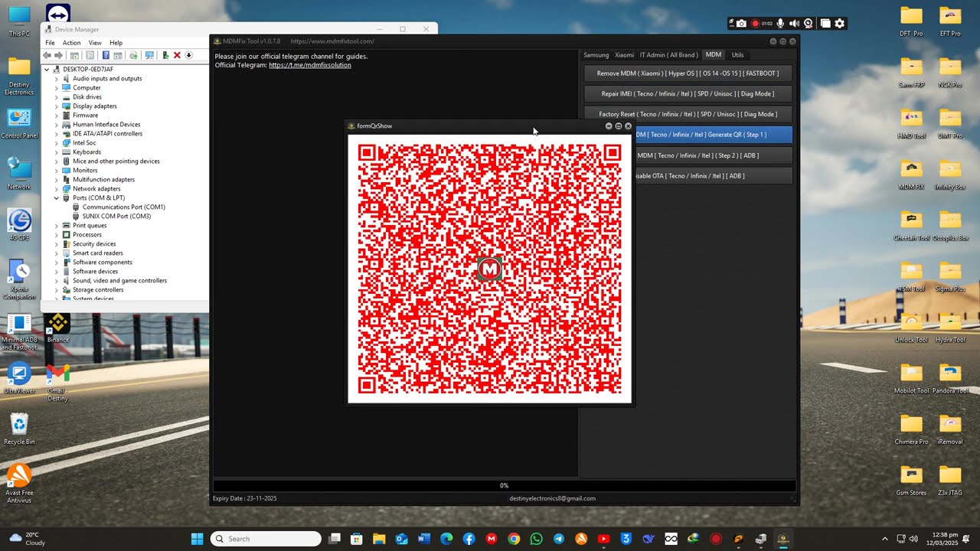Click Generate QR ( Step 1 ) button

pos(712,135)
